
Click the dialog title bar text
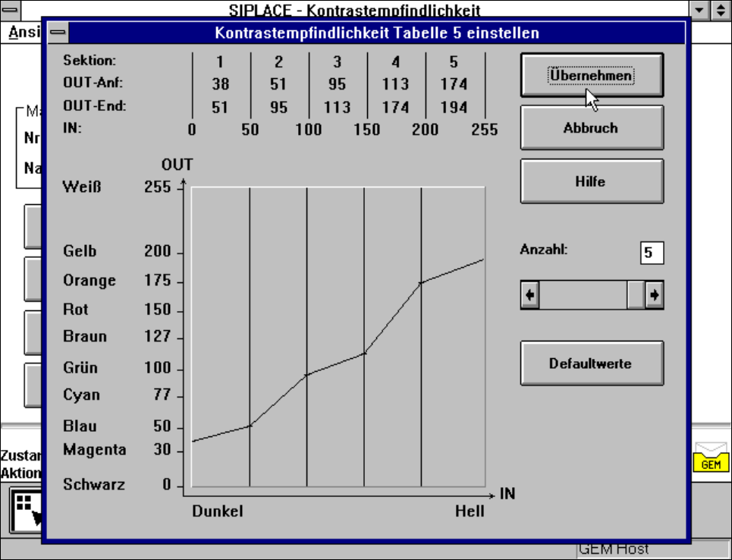[377, 33]
